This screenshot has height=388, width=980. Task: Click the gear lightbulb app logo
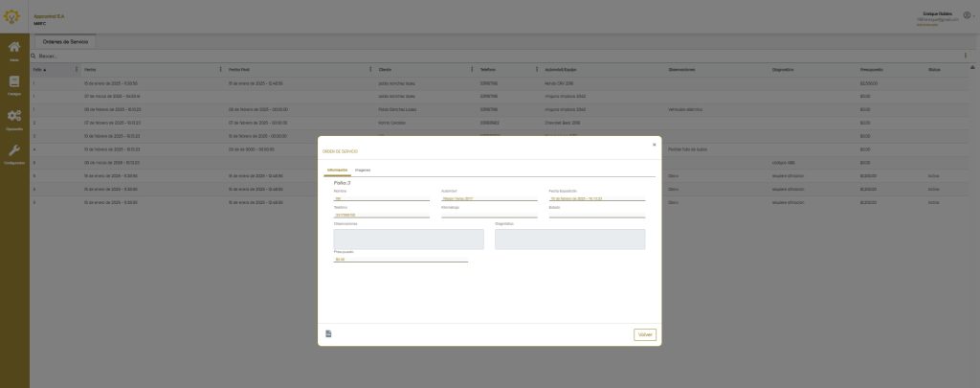[14, 16]
